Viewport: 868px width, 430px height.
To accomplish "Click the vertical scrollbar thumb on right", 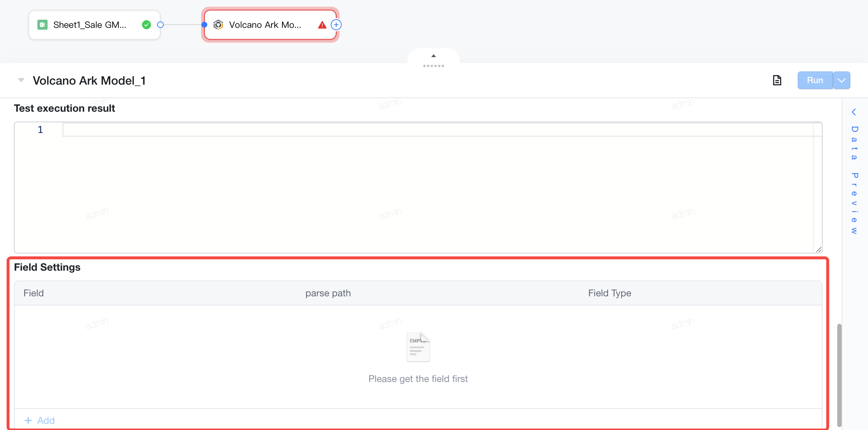I will 839,375.
